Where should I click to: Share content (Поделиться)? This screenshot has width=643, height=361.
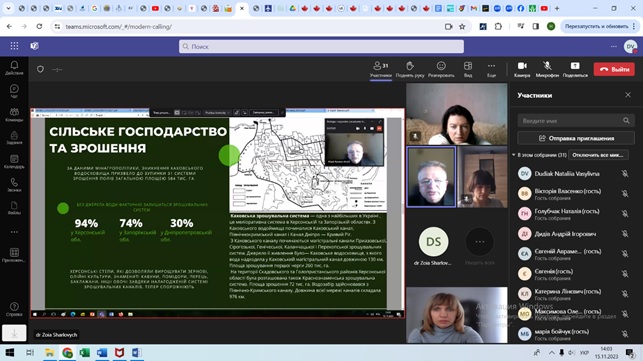(x=575, y=69)
